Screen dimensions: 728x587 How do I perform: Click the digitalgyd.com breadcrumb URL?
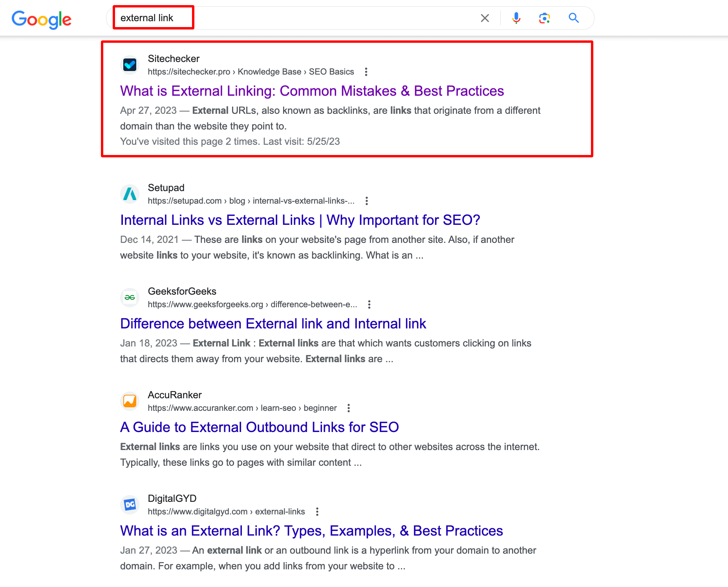tap(227, 512)
